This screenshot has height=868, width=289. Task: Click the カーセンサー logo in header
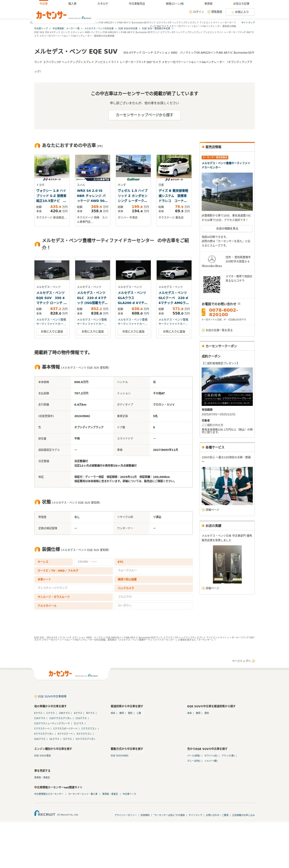(52, 15)
